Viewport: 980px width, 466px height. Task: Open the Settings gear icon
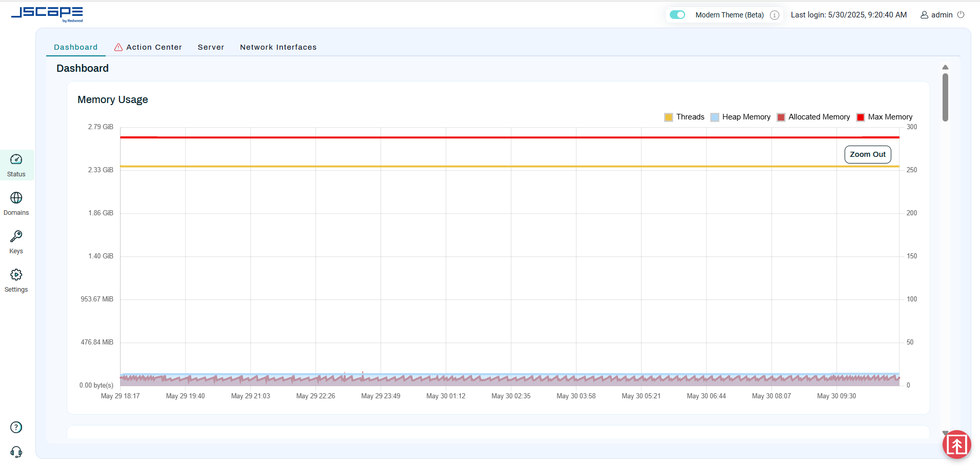16,275
